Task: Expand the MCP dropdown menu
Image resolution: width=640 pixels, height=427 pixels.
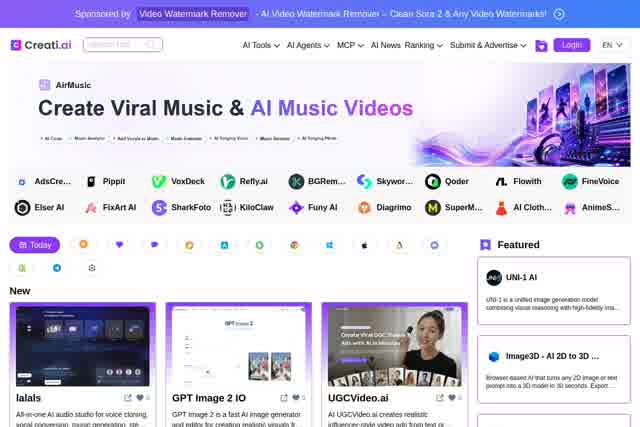Action: [350, 45]
